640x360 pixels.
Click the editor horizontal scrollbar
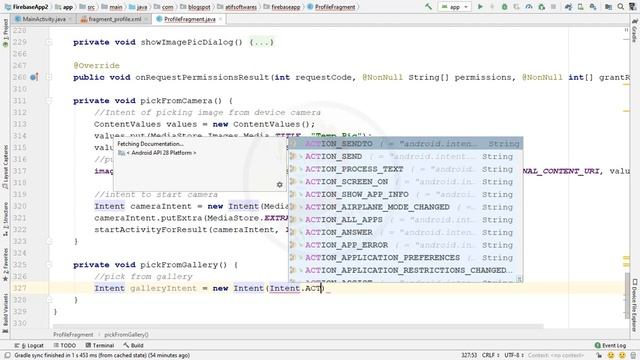[298, 326]
